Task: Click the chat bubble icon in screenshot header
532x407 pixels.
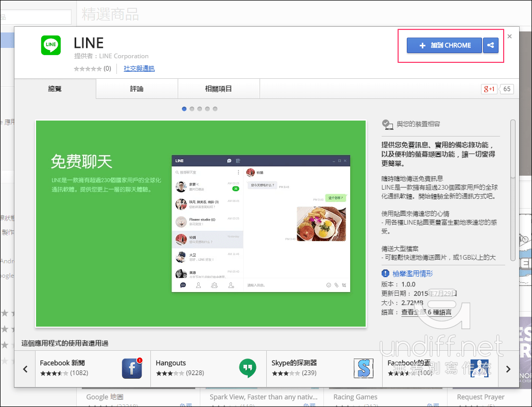Action: coord(229,161)
